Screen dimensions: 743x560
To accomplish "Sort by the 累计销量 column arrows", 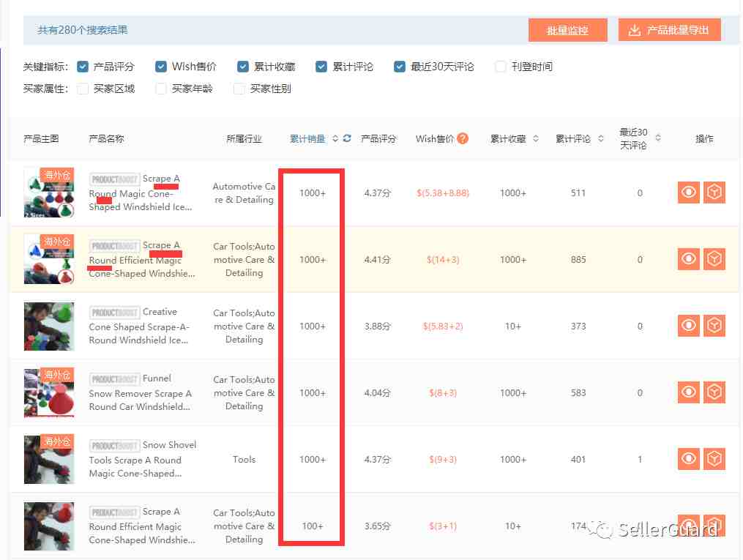I will click(x=335, y=138).
